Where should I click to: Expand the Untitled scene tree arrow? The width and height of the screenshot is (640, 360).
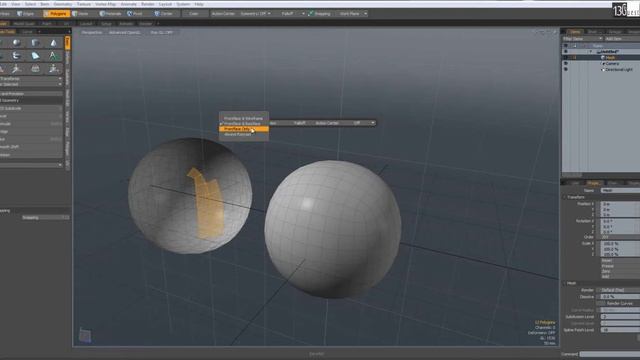click(x=591, y=51)
